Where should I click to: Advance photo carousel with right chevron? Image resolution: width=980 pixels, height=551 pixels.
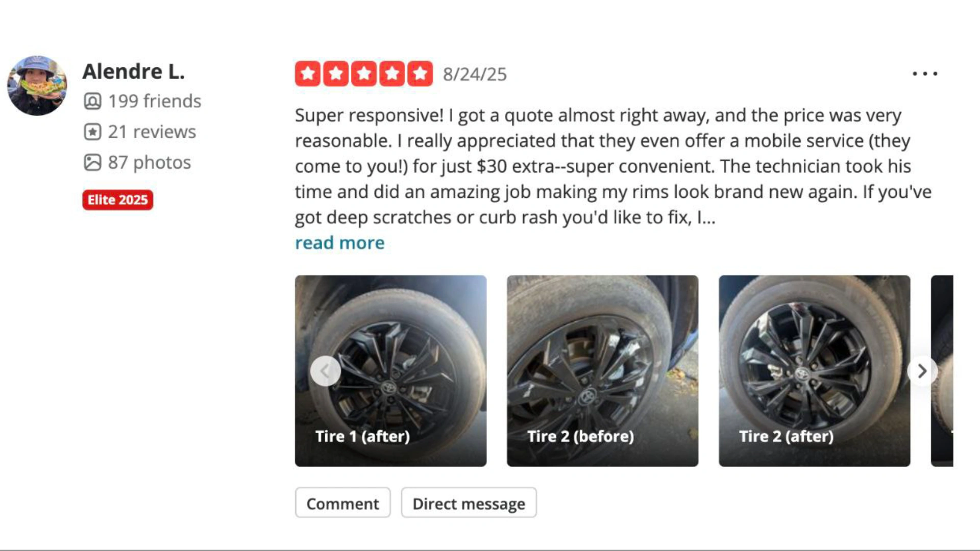coord(922,371)
